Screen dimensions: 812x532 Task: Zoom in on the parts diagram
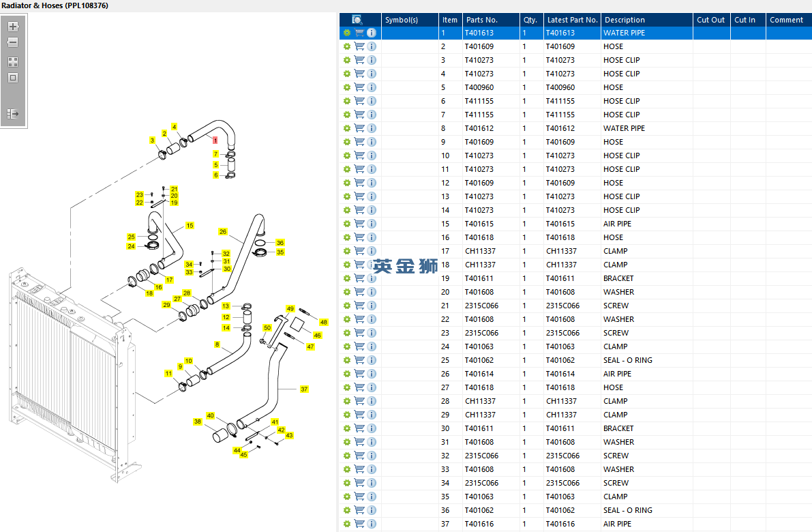14,27
